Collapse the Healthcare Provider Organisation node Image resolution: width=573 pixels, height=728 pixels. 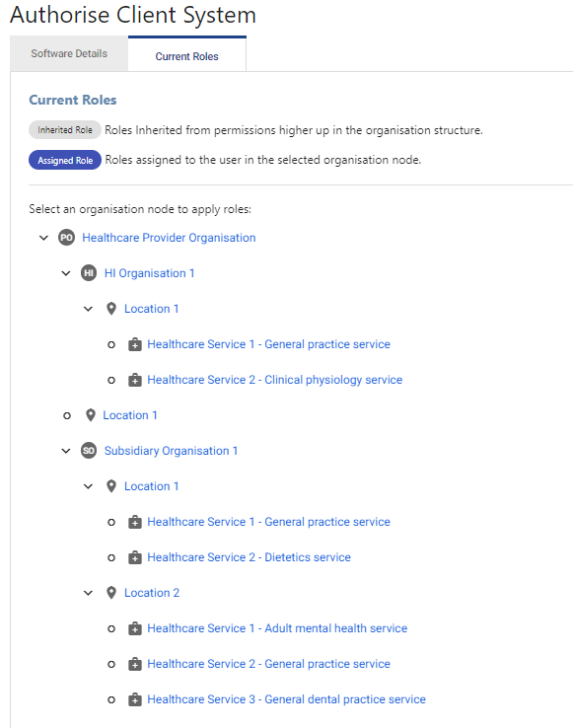pyautogui.click(x=43, y=238)
